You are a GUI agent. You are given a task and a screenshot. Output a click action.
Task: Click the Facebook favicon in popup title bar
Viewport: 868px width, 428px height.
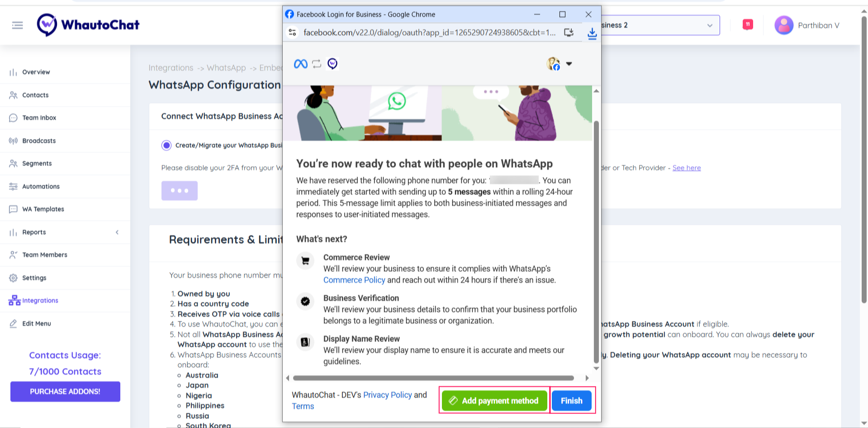[289, 14]
